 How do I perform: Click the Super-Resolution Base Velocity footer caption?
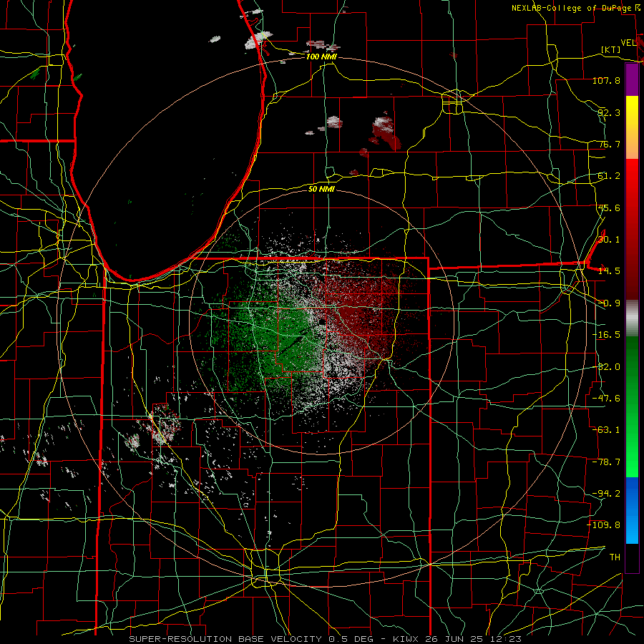326,639
